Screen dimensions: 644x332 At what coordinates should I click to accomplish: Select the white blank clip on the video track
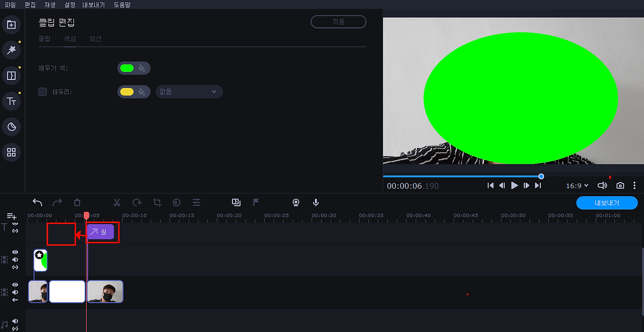[x=67, y=292]
